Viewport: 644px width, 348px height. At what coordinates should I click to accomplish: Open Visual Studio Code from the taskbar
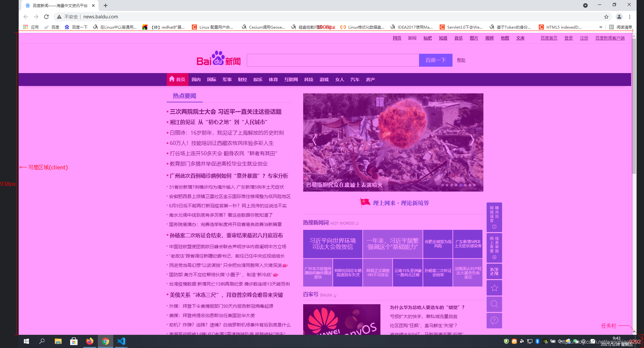click(121, 341)
